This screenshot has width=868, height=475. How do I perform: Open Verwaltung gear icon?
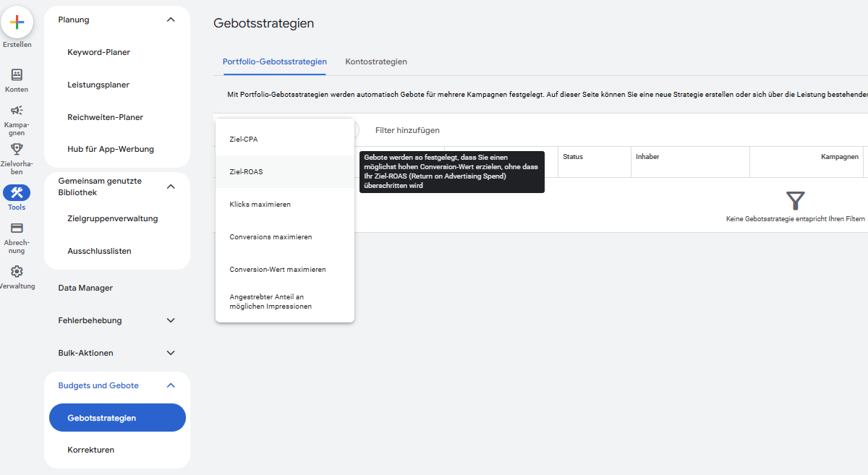tap(17, 272)
